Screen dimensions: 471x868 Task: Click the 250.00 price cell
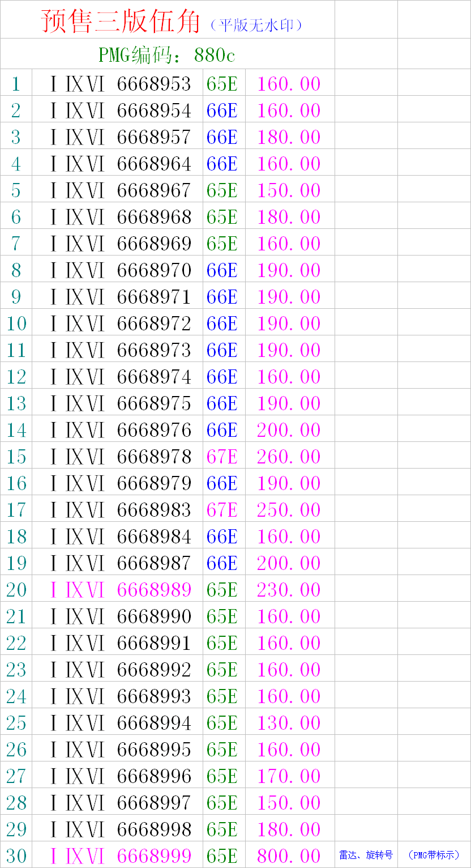pos(289,510)
